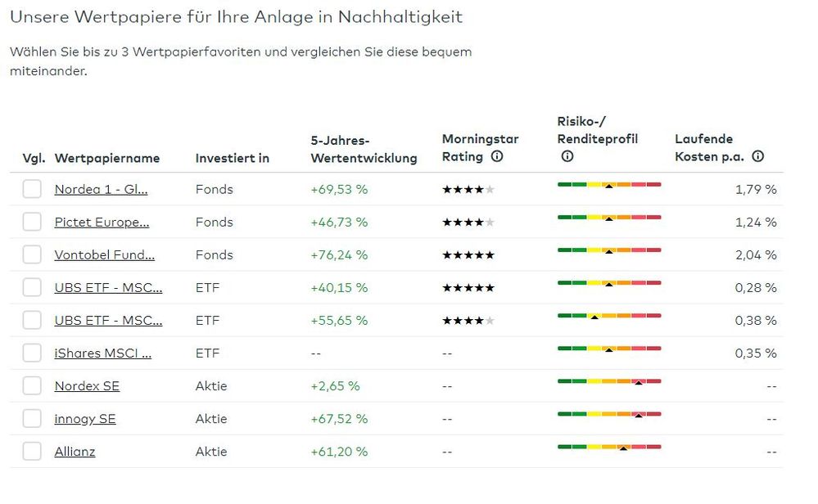The image size is (818, 504).
Task: Open info tooltip for Laufende Kosten p.a.
Action: tap(757, 156)
